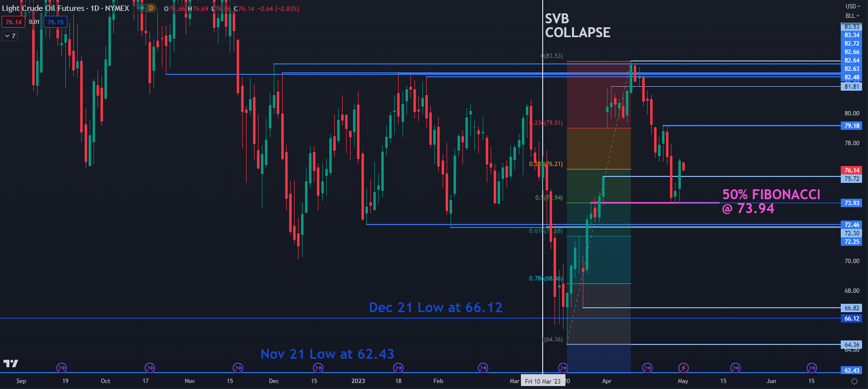This screenshot has height=389, width=868.
Task: Click the 62.43 price axis label
Action: [x=852, y=371]
